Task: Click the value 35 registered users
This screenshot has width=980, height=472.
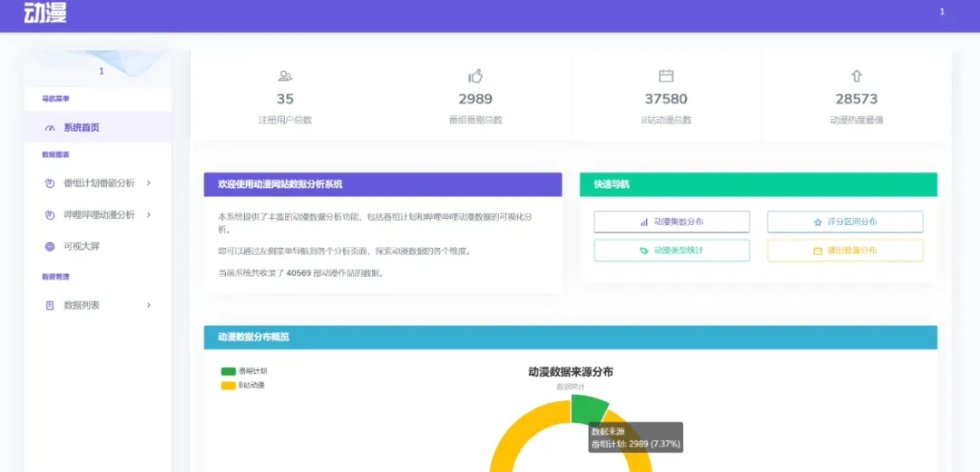Action: [285, 99]
